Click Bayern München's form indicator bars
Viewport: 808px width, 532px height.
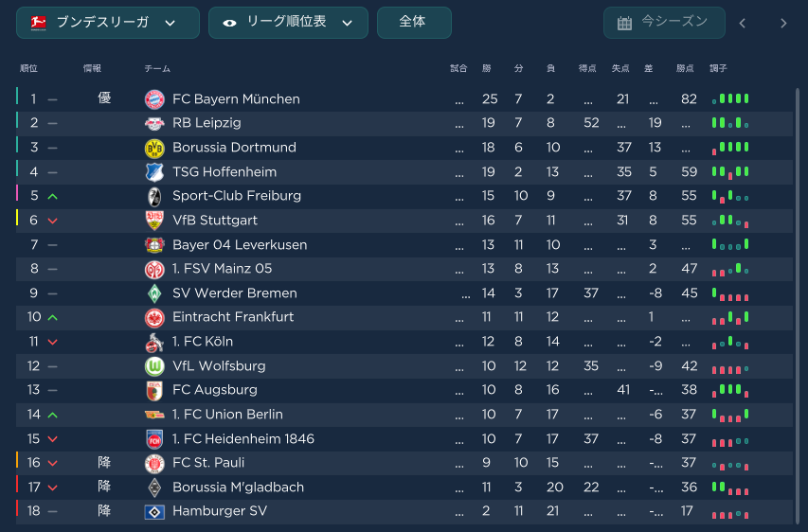coord(730,98)
